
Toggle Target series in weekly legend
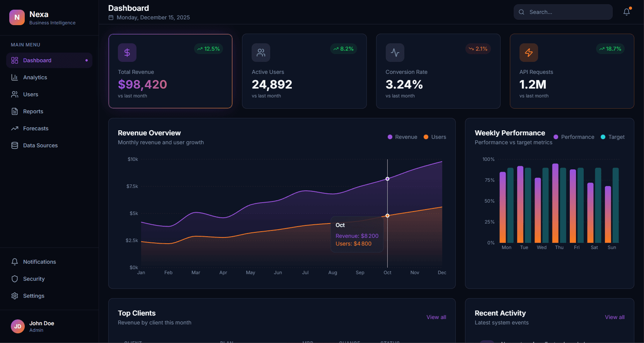coord(613,137)
